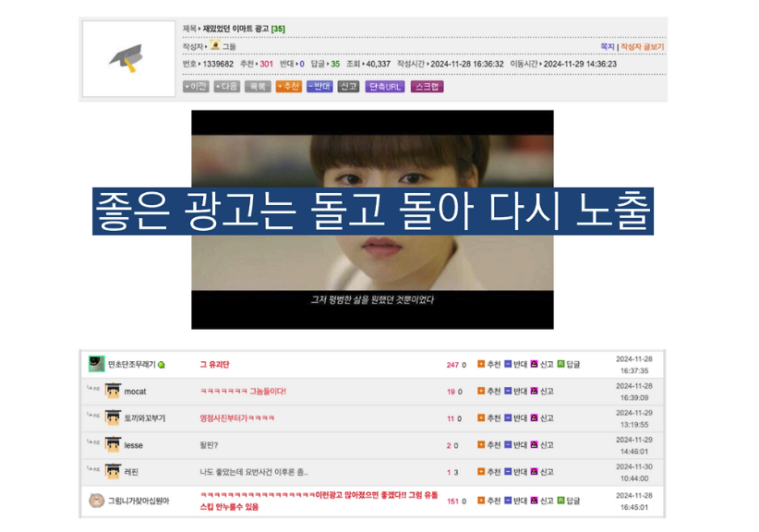Downvote 토끼와꼬부기's comment with 반대 icon
This screenshot has height=532, width=759.
[508, 417]
